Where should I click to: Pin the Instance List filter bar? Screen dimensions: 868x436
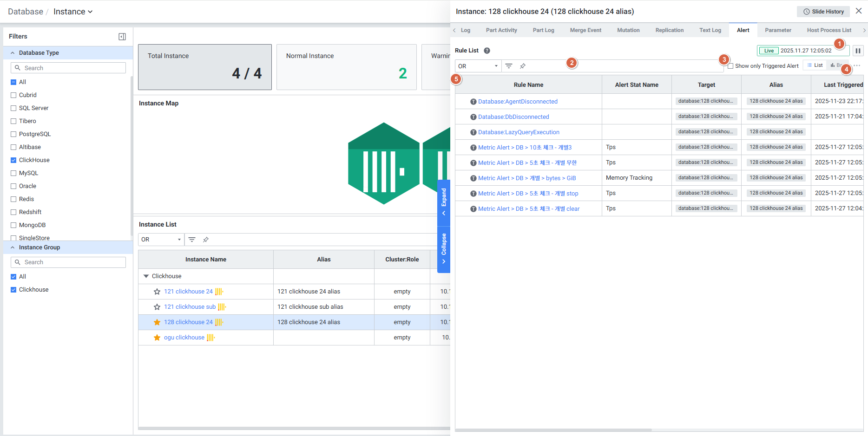206,240
